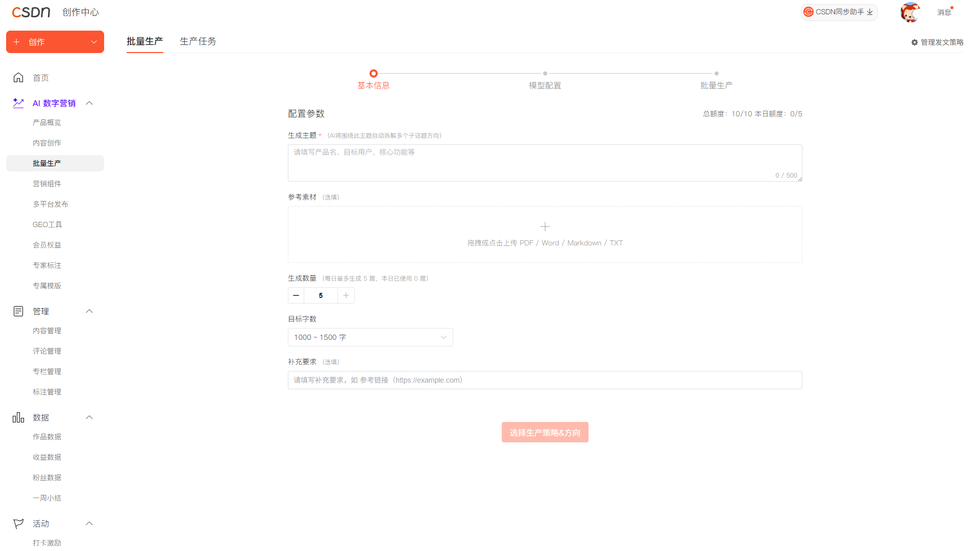Click the home icon beside 首页

[18, 78]
